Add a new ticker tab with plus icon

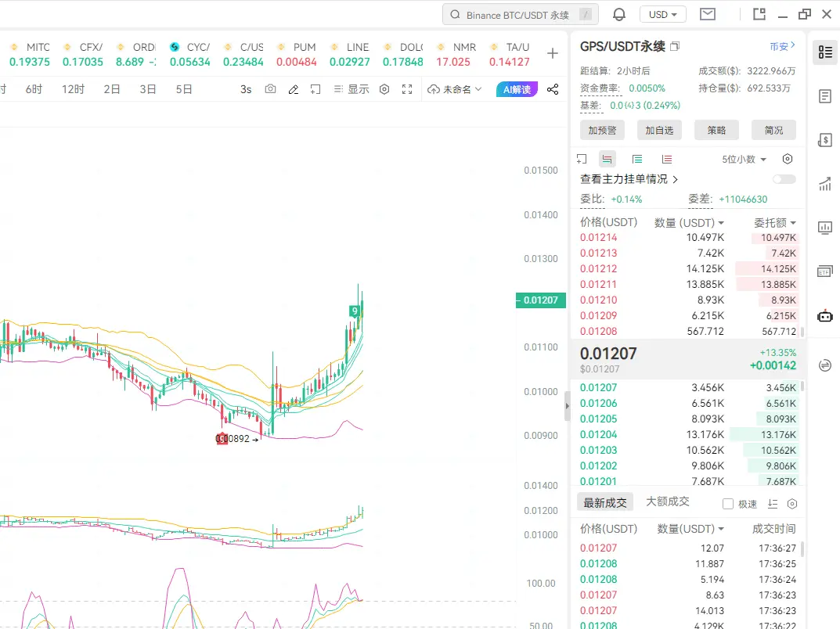[x=553, y=53]
